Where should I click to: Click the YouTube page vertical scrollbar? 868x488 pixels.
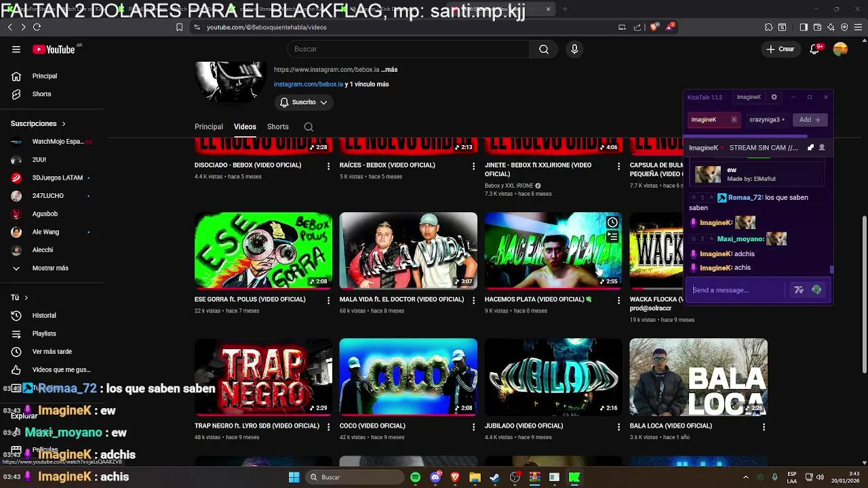[x=864, y=295]
